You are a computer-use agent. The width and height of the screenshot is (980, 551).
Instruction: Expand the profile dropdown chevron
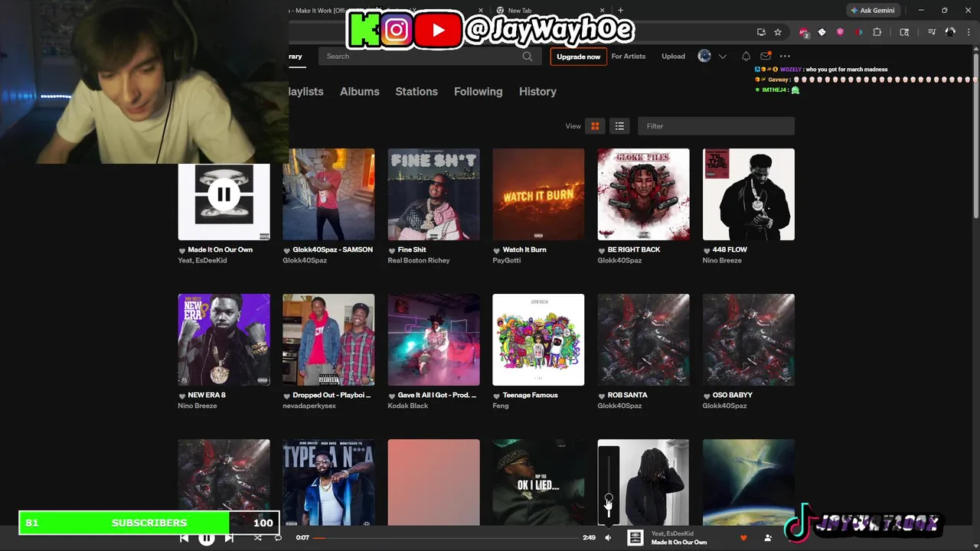[722, 56]
